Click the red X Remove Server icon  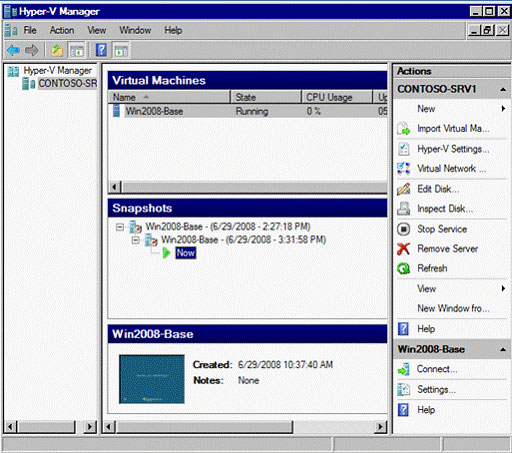coord(403,249)
